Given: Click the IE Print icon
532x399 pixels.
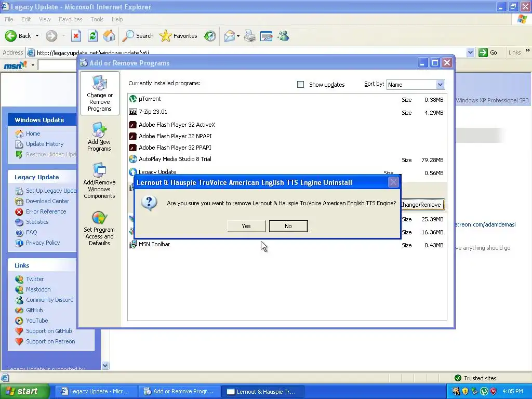Looking at the screenshot, I should (x=250, y=36).
